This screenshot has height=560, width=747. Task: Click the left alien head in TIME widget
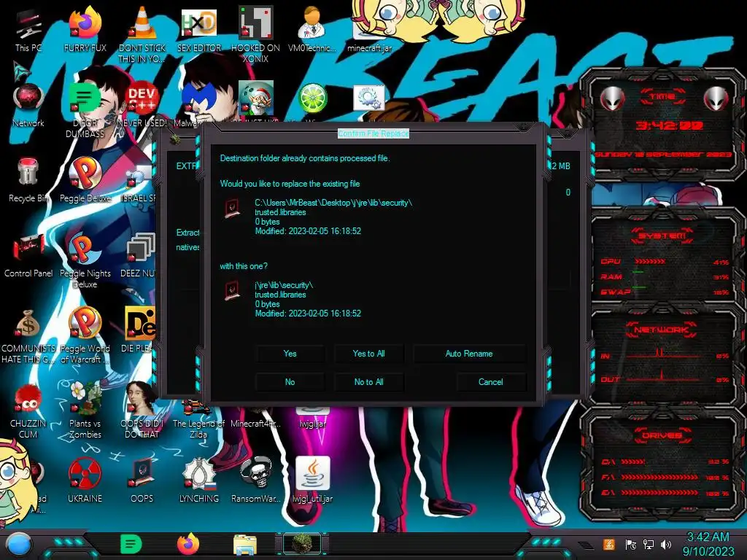(x=612, y=99)
